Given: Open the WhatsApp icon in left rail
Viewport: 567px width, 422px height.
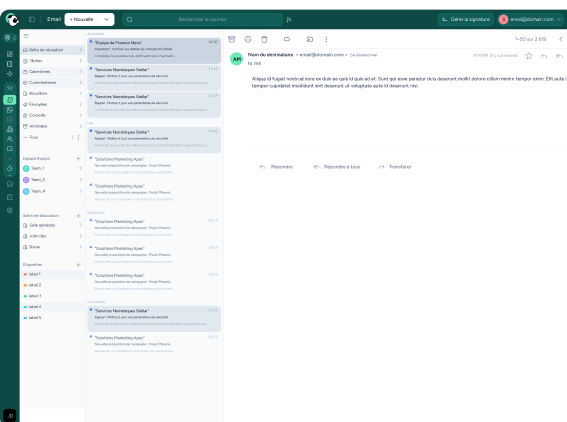Looking at the screenshot, I should click(10, 110).
